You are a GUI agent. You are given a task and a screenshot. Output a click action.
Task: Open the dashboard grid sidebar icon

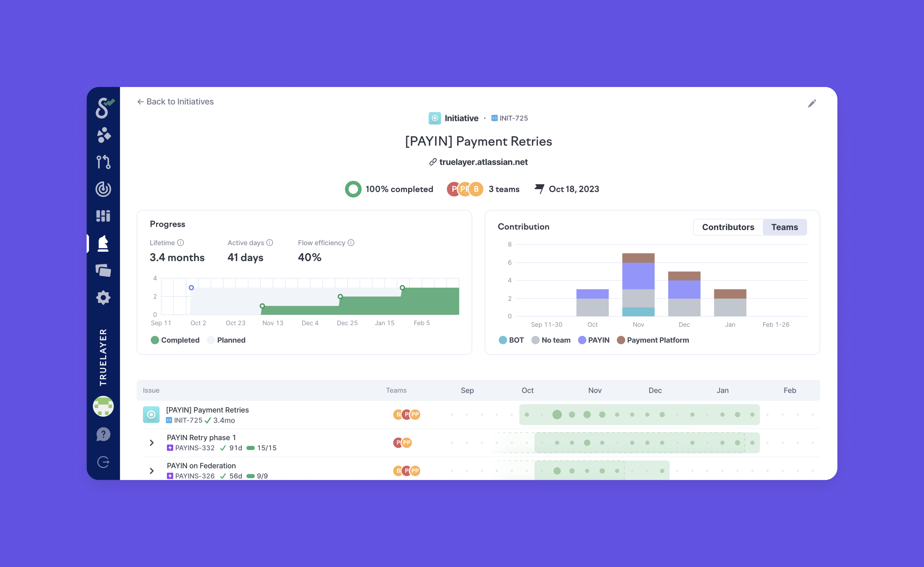(x=103, y=216)
